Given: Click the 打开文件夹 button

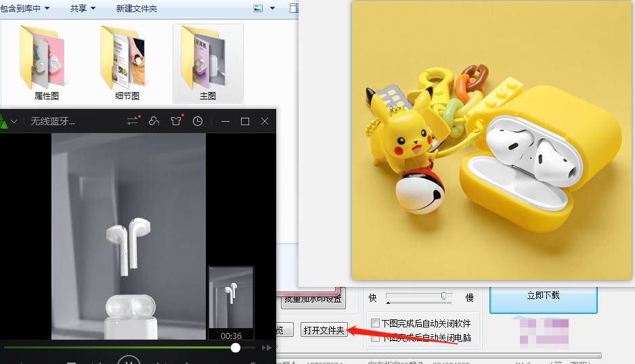Looking at the screenshot, I should pos(324,330).
